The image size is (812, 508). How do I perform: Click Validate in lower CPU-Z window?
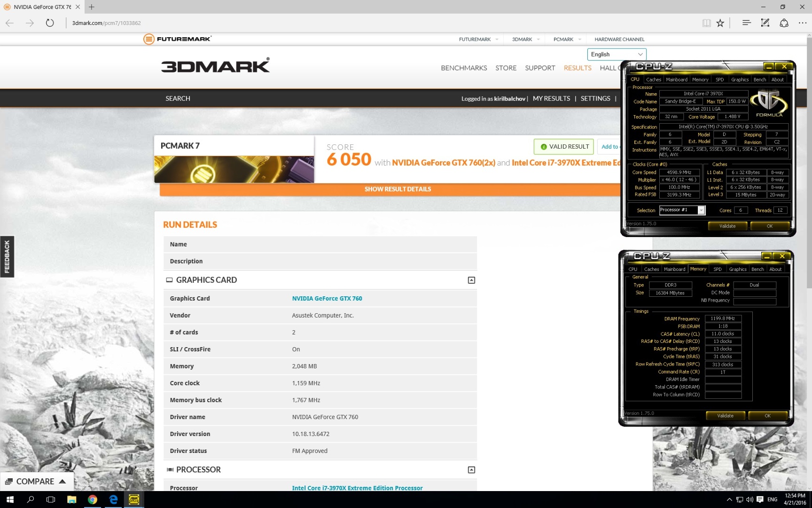(725, 416)
